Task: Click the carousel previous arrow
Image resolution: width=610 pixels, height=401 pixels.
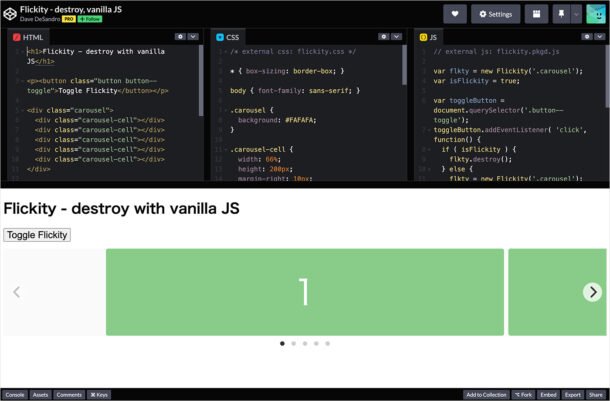Action: [16, 292]
